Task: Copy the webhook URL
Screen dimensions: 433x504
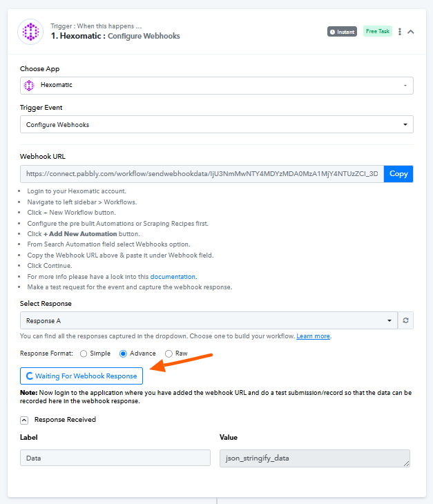Action: coord(398,174)
